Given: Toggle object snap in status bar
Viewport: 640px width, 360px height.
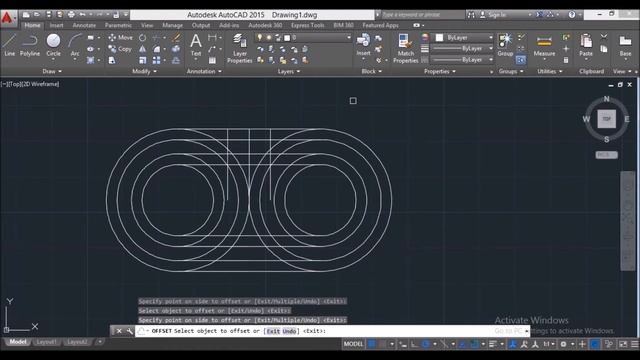Looking at the screenshot, I should [474, 344].
